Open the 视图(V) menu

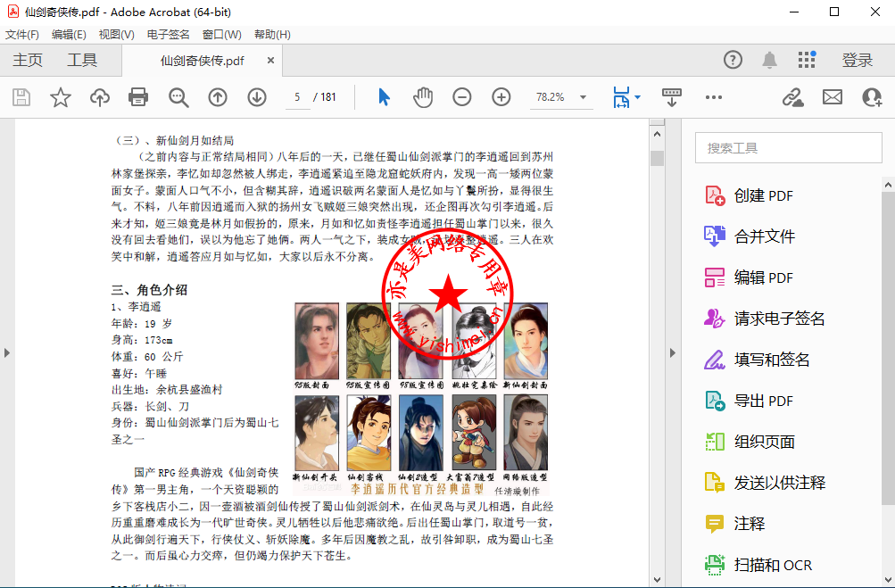116,35
